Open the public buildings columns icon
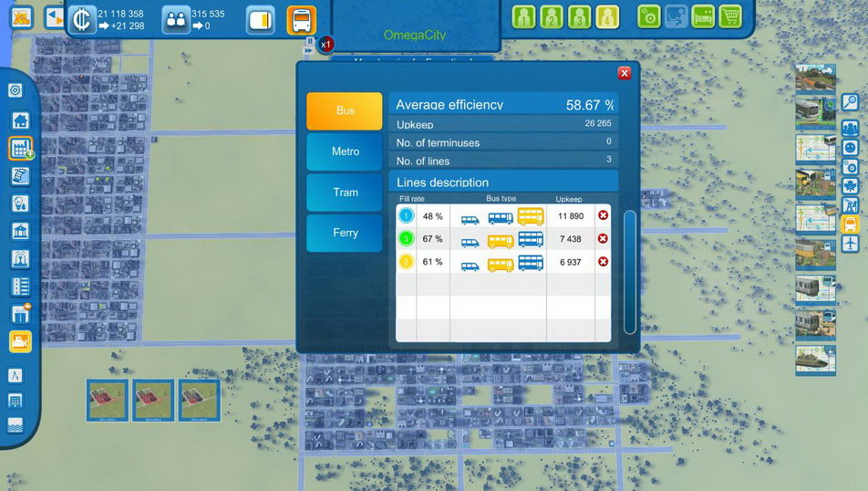The width and height of the screenshot is (868, 491). point(20,231)
